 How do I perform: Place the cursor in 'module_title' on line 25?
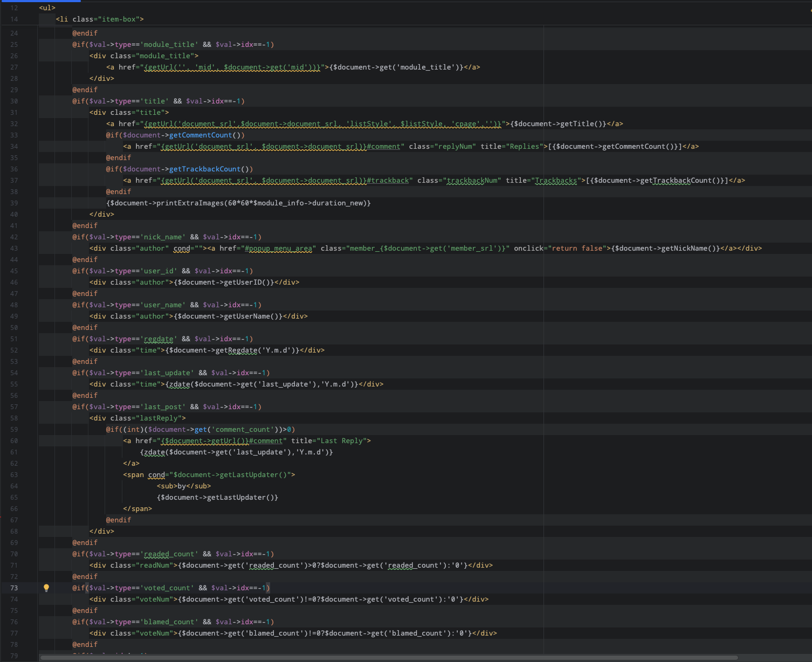click(x=169, y=45)
